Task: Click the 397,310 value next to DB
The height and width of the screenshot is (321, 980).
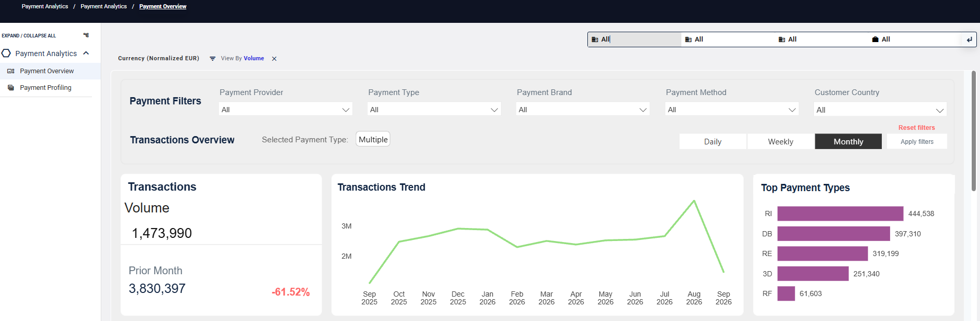Action: [907, 234]
